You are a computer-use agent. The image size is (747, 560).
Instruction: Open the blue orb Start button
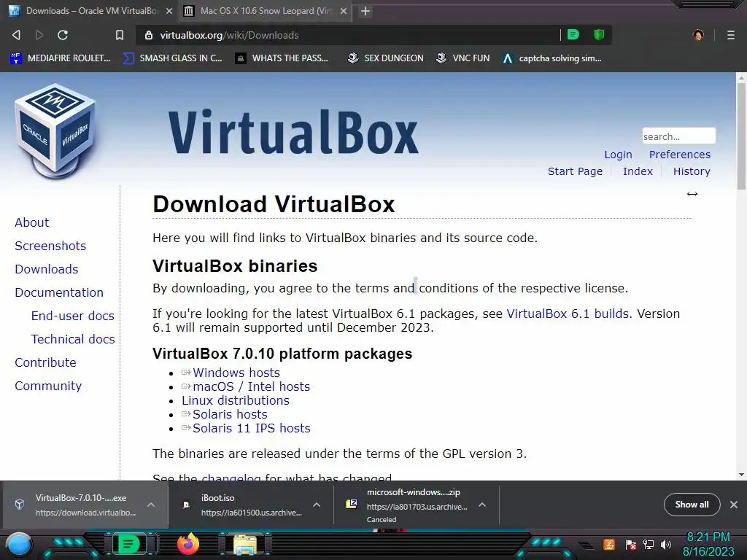pyautogui.click(x=19, y=545)
